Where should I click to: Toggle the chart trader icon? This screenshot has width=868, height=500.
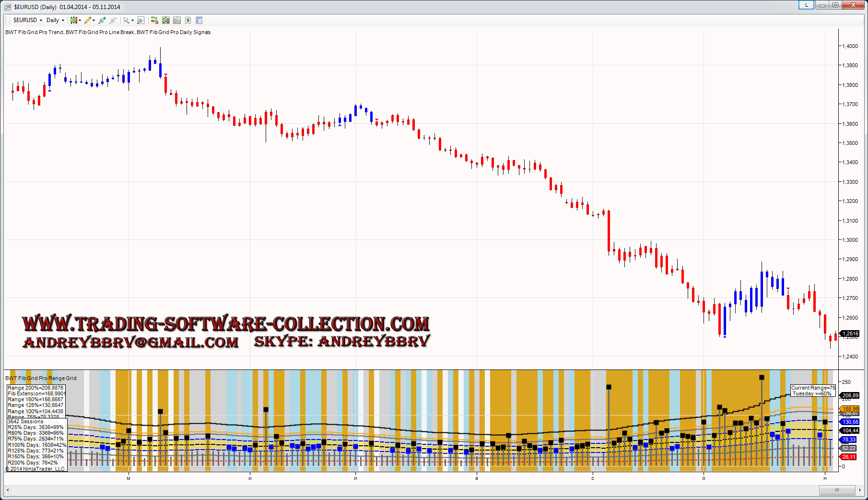[154, 20]
